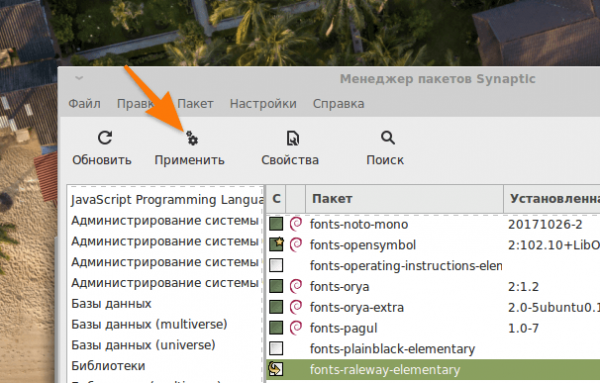Select the fonts-pagul package name
Viewport: 600px width, 383px height.
(343, 328)
